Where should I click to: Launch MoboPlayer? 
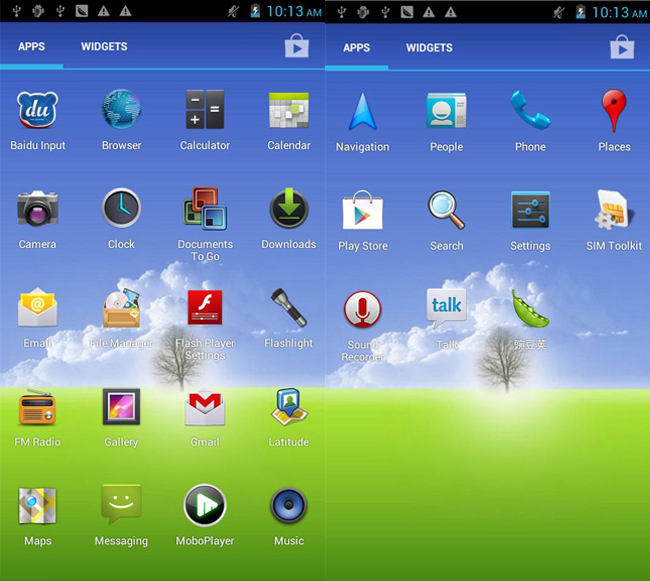(205, 506)
